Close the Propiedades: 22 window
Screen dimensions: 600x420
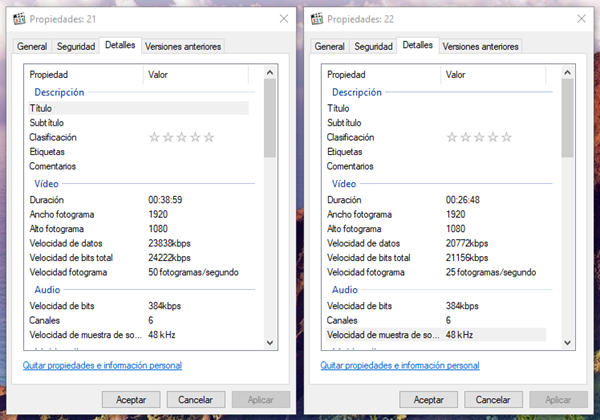(x=581, y=18)
